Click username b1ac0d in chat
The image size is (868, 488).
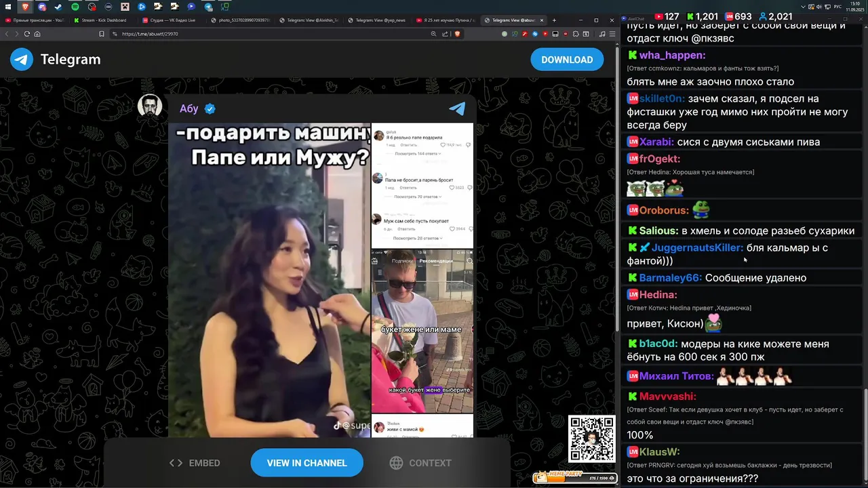tap(658, 344)
